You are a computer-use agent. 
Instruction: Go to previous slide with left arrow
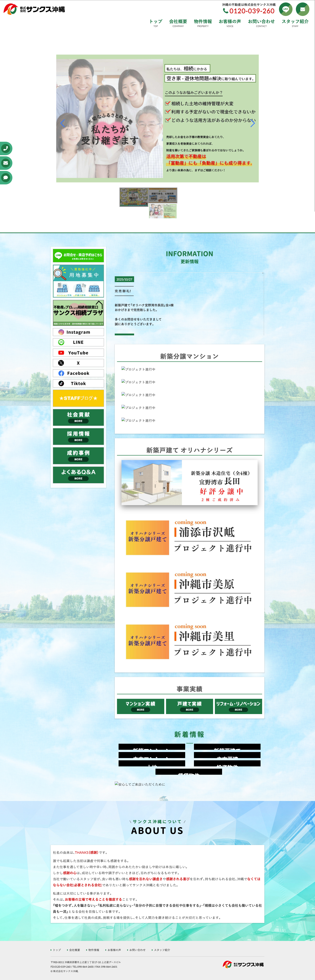pos(63,123)
